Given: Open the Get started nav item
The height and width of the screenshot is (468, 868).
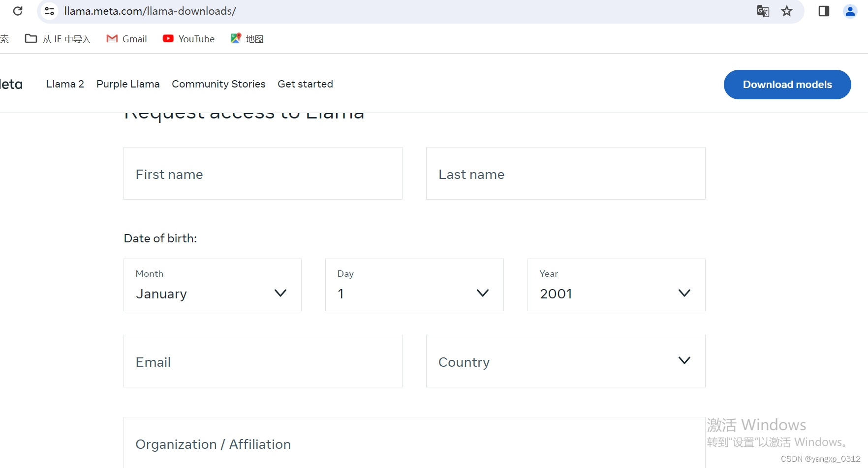Looking at the screenshot, I should (x=305, y=84).
